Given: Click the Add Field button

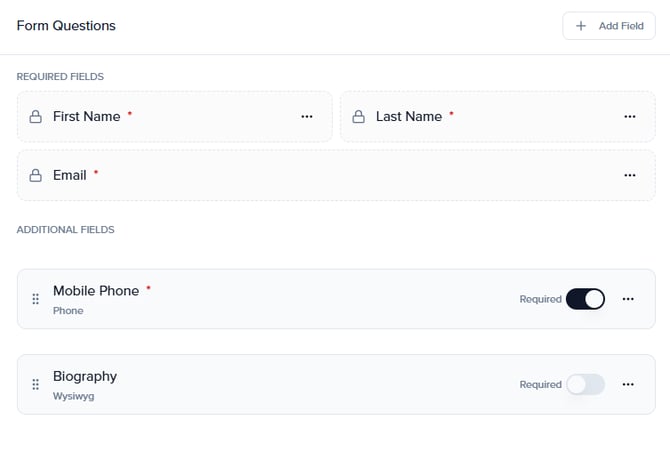Looking at the screenshot, I should click(609, 26).
